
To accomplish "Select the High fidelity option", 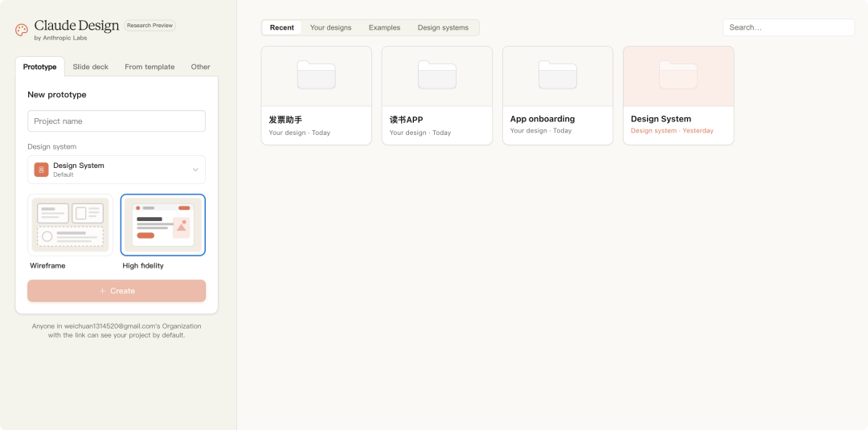I will 162,225.
